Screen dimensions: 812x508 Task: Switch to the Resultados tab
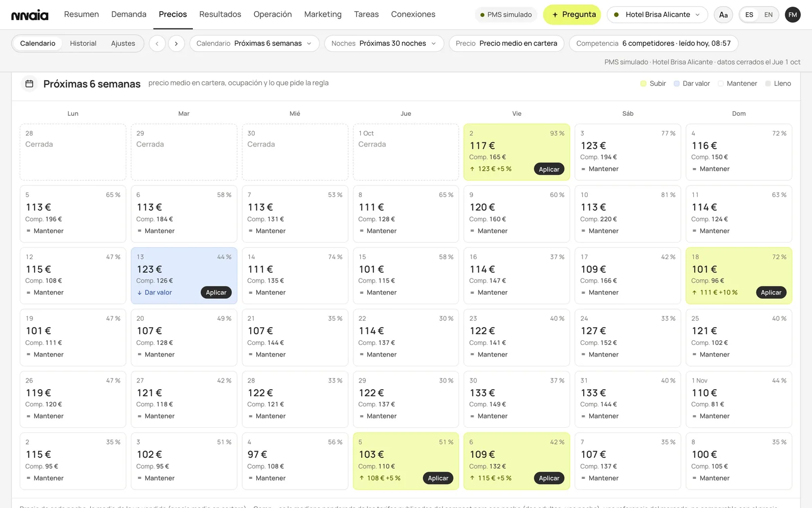220,14
